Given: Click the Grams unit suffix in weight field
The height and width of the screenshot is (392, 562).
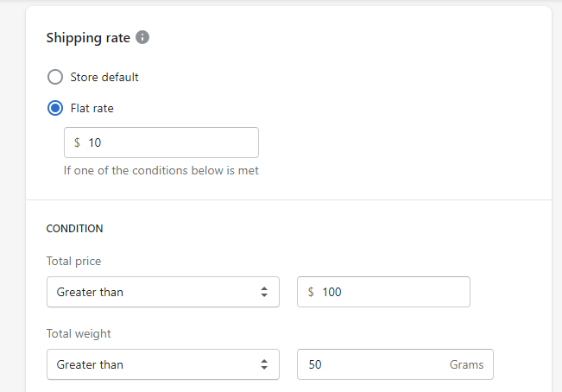Looking at the screenshot, I should click(466, 364).
